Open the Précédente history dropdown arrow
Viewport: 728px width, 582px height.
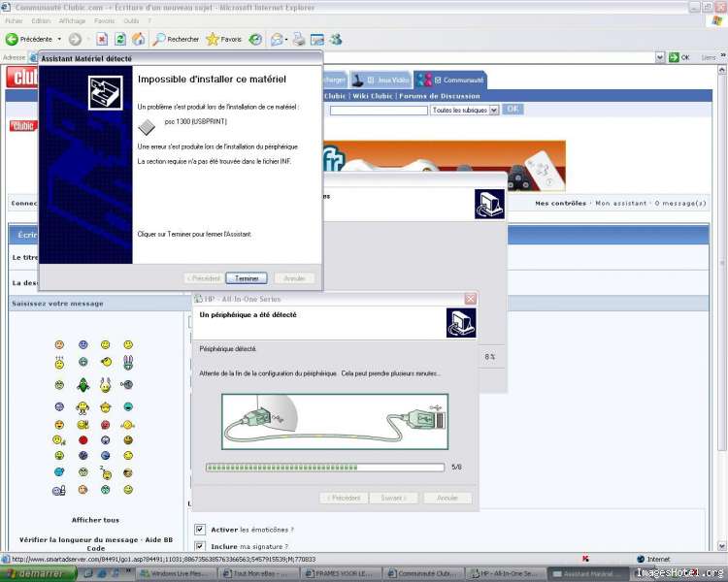tap(60, 40)
